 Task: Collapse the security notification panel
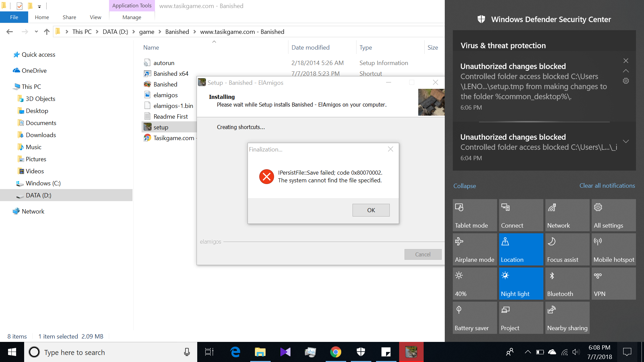(465, 185)
